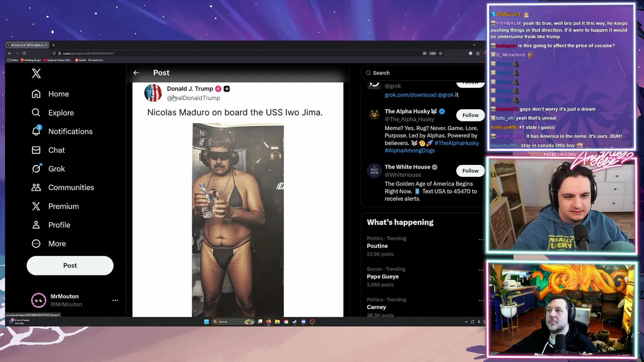
Task: Focus the X Search field
Action: [422, 73]
